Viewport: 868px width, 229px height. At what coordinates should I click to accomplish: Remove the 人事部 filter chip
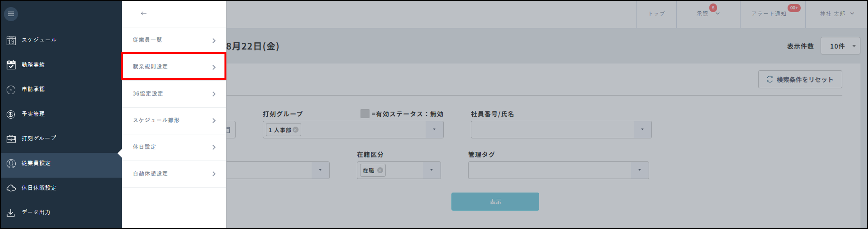(296, 129)
